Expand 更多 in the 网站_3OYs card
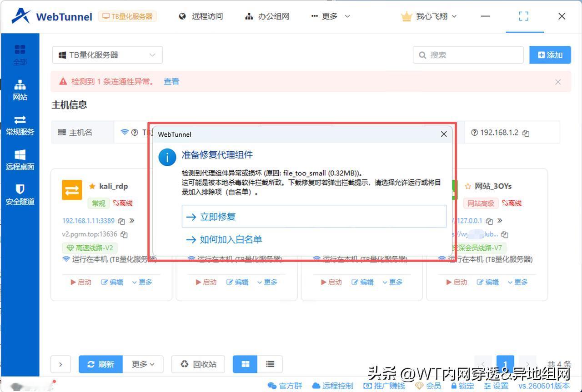 point(517,282)
